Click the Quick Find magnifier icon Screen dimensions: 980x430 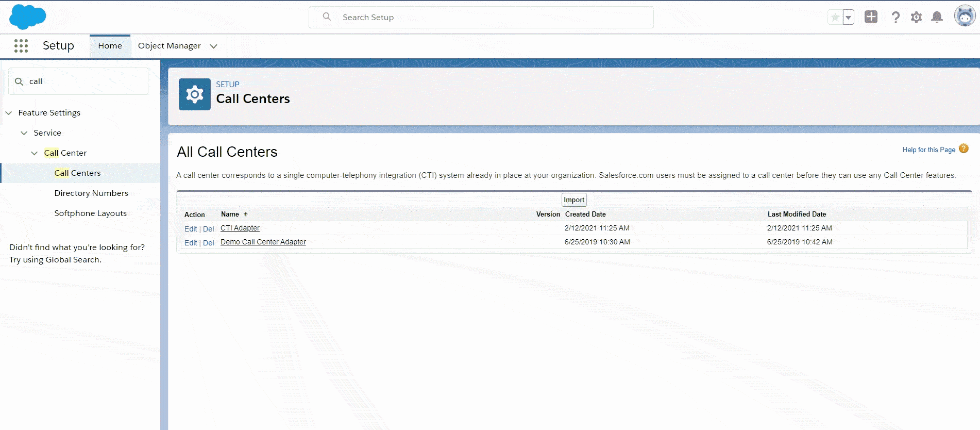click(19, 81)
